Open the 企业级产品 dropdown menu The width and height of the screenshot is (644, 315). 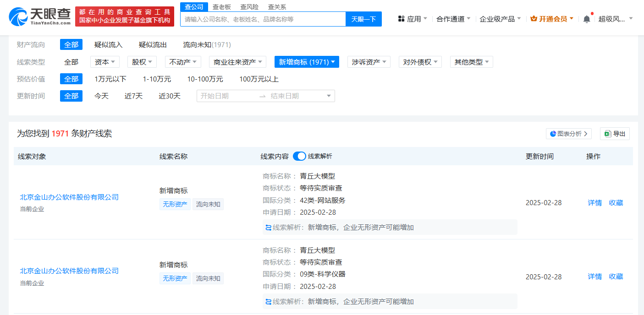point(500,19)
